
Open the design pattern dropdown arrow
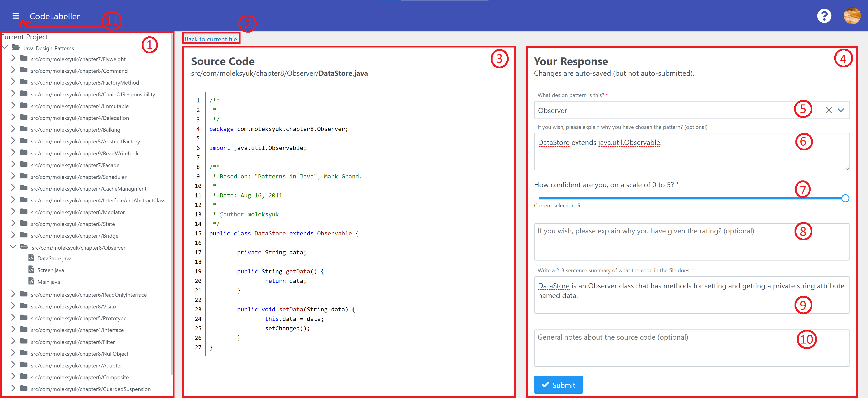pos(841,110)
